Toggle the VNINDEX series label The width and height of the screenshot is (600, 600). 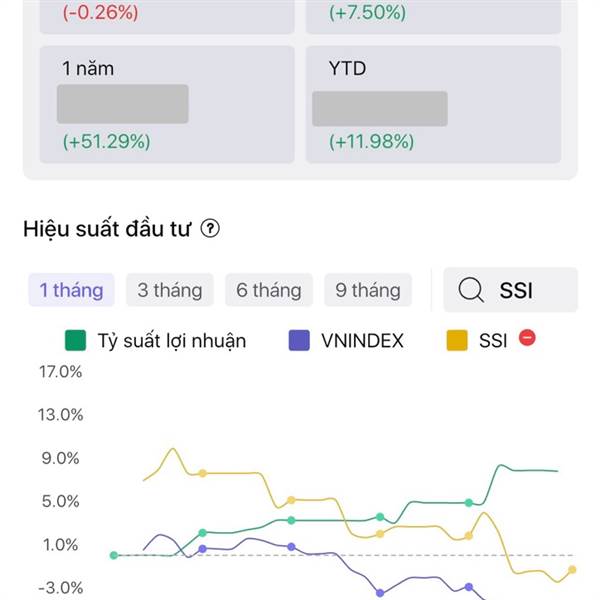362,340
